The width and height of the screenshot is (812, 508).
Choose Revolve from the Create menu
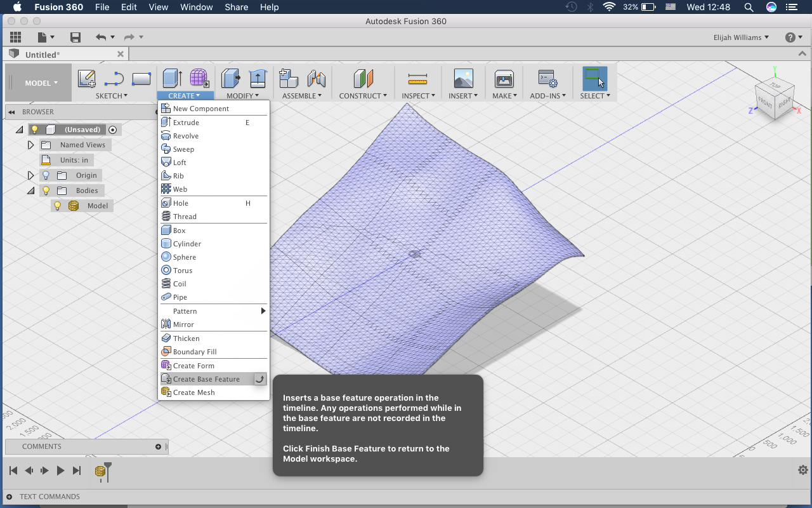coord(214,136)
